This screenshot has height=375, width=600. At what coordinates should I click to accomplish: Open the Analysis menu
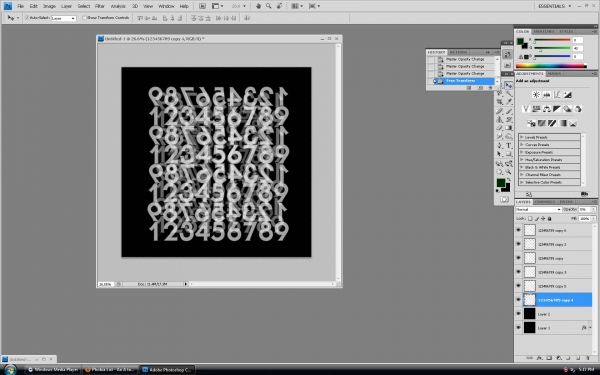coord(118,6)
